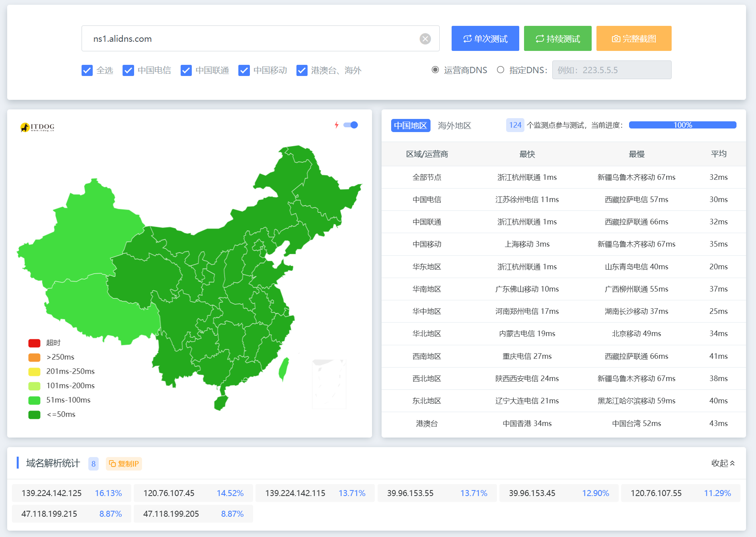The height and width of the screenshot is (537, 756).
Task: Click the 区域/运营商 column header
Action: 427,154
